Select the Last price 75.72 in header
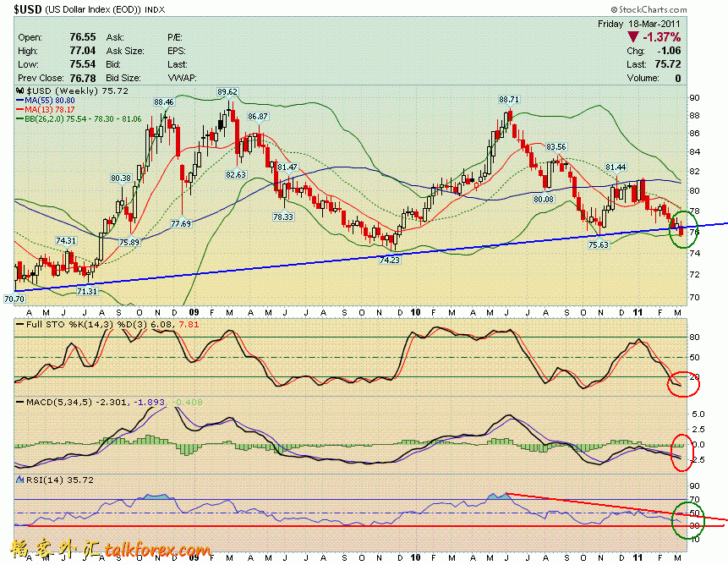This screenshot has width=728, height=565. click(x=668, y=64)
